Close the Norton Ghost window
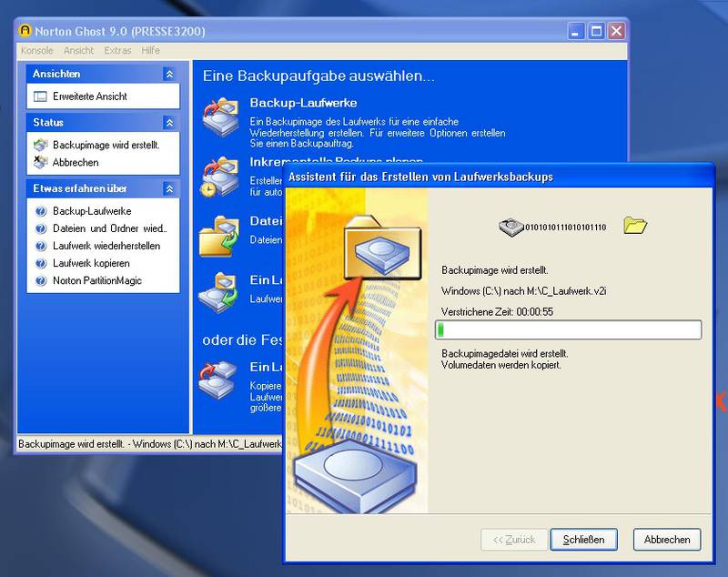728x577 pixels. click(617, 32)
